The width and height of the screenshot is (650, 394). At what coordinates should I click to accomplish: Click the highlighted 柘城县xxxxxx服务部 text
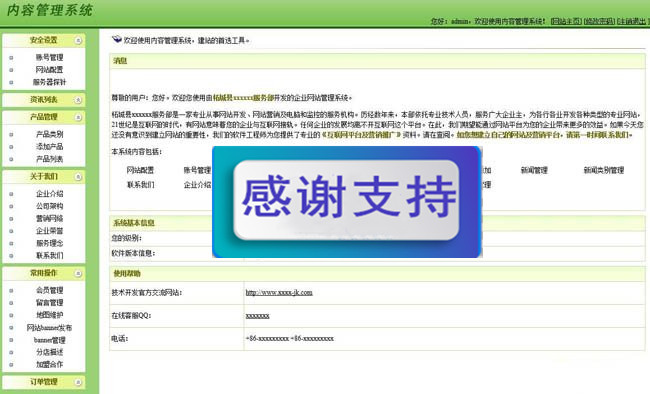tap(243, 98)
